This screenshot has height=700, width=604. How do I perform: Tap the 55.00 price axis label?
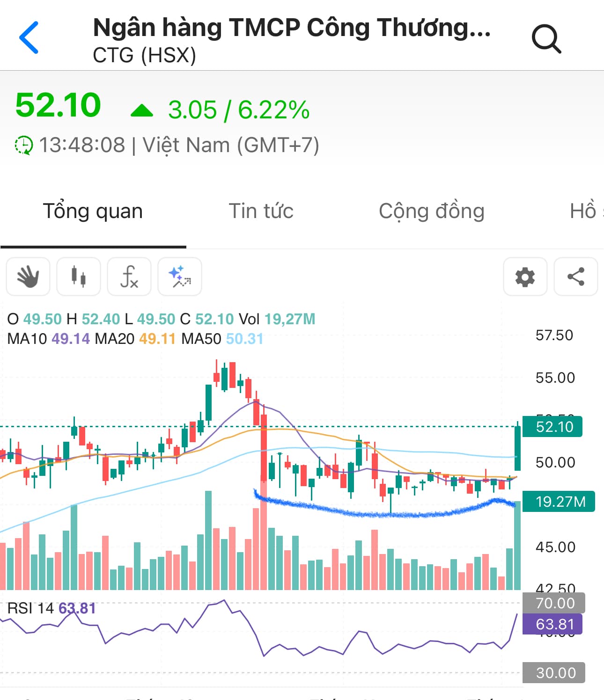pyautogui.click(x=555, y=378)
